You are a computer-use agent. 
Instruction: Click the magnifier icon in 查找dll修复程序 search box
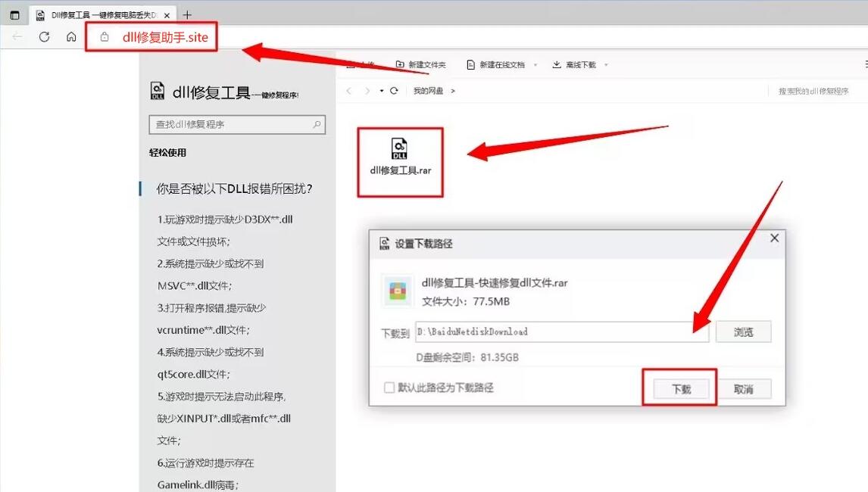318,124
